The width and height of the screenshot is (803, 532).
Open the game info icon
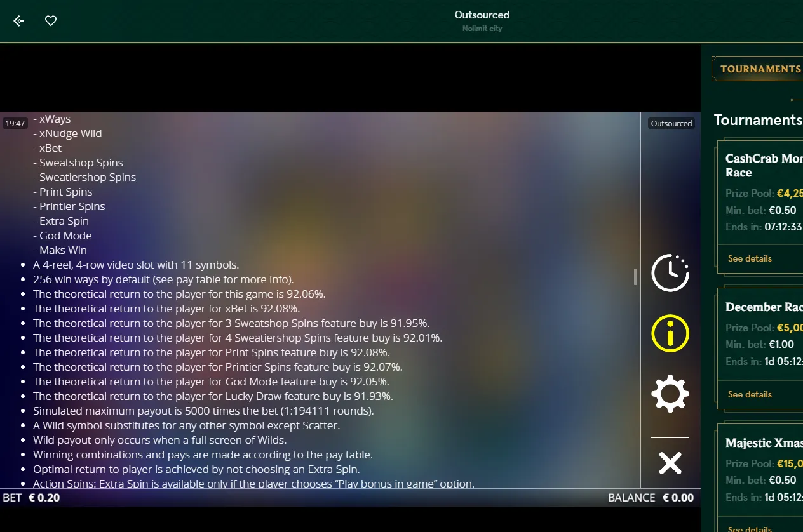pos(670,333)
